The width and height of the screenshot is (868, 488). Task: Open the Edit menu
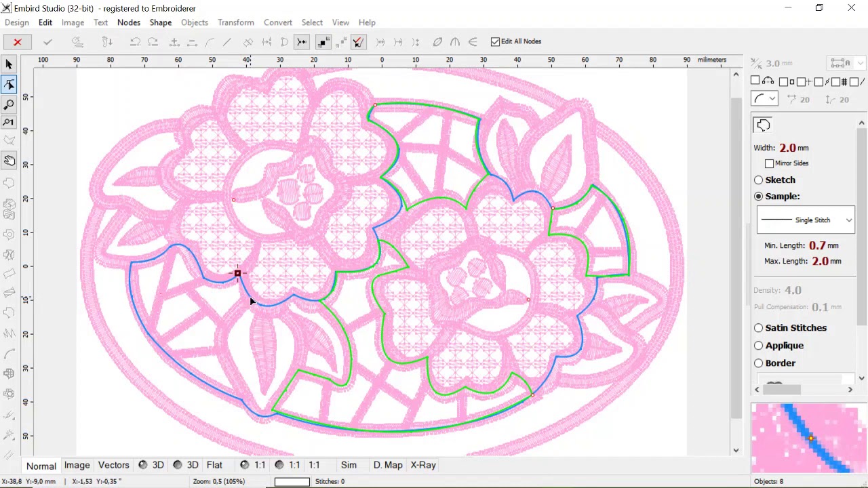point(45,22)
